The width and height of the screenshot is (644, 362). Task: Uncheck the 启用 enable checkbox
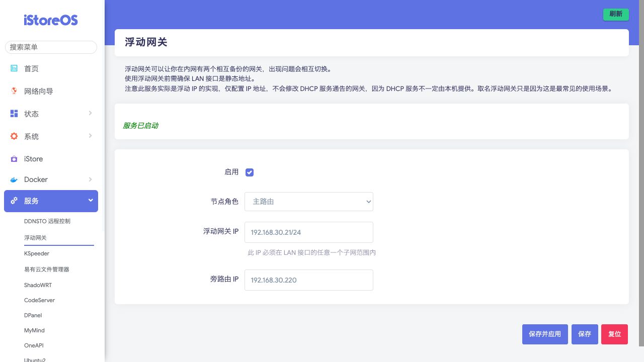click(250, 172)
